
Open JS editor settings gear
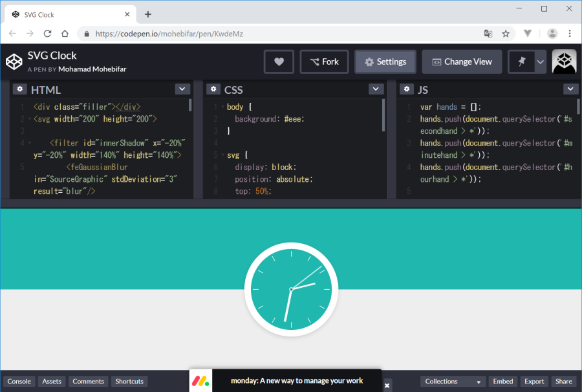pyautogui.click(x=407, y=89)
